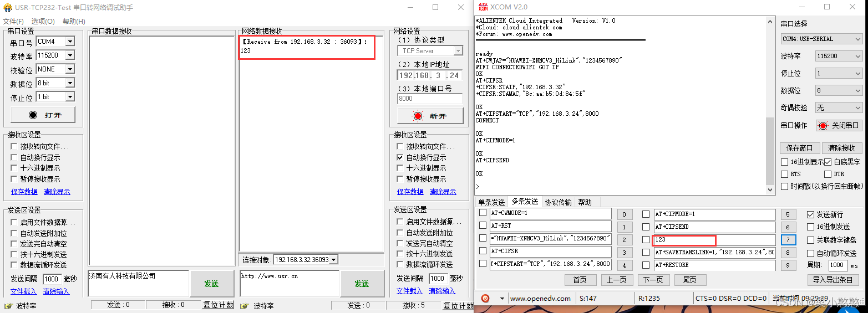Screen dimensions: 868x313
Task: Toggle RTS checkbox in XCOM
Action: (784, 174)
